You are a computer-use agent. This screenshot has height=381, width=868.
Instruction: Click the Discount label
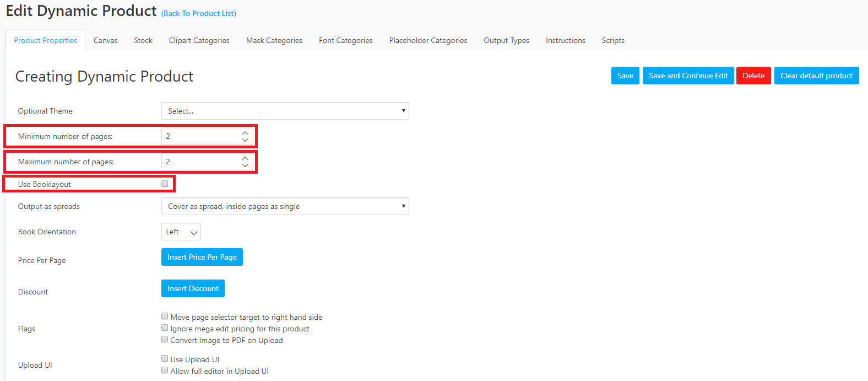pyautogui.click(x=33, y=292)
